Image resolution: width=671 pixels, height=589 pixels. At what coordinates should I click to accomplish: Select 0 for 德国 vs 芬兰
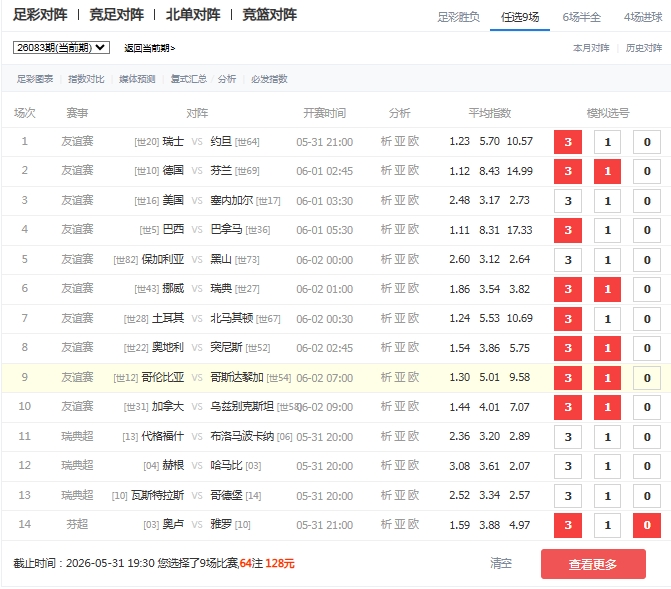pos(647,171)
